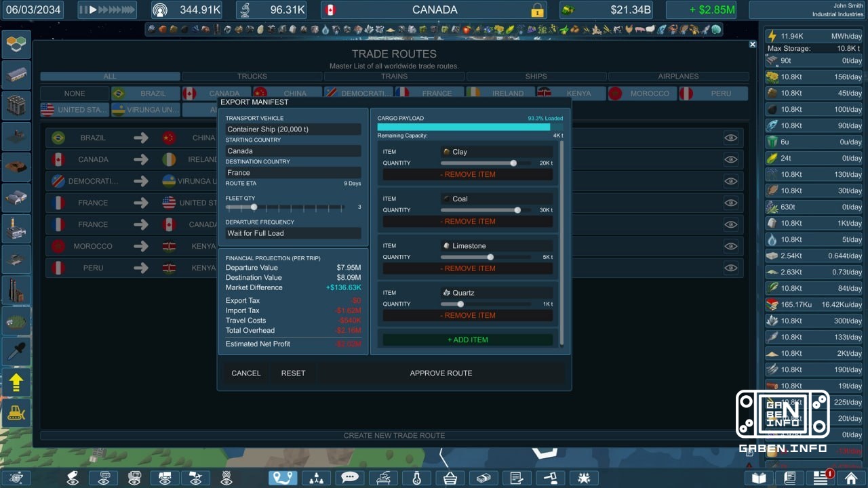
Task: Select the eyedropper tool in sidebar
Action: click(x=16, y=351)
